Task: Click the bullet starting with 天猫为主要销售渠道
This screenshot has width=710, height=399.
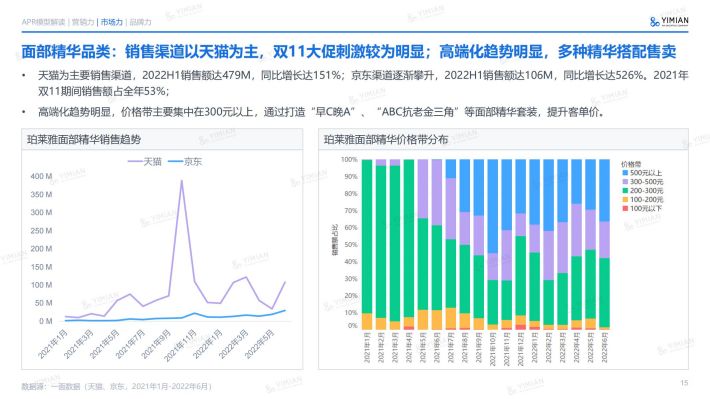Action: [363, 83]
